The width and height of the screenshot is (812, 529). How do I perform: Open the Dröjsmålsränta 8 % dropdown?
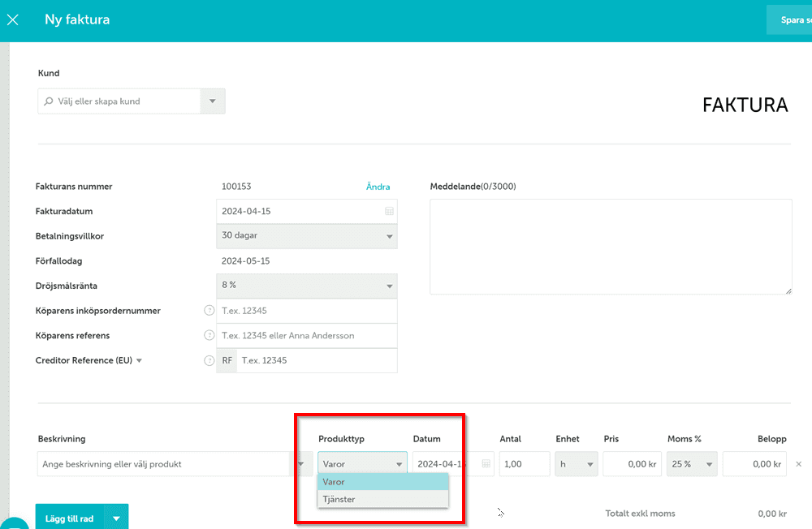pyautogui.click(x=389, y=286)
